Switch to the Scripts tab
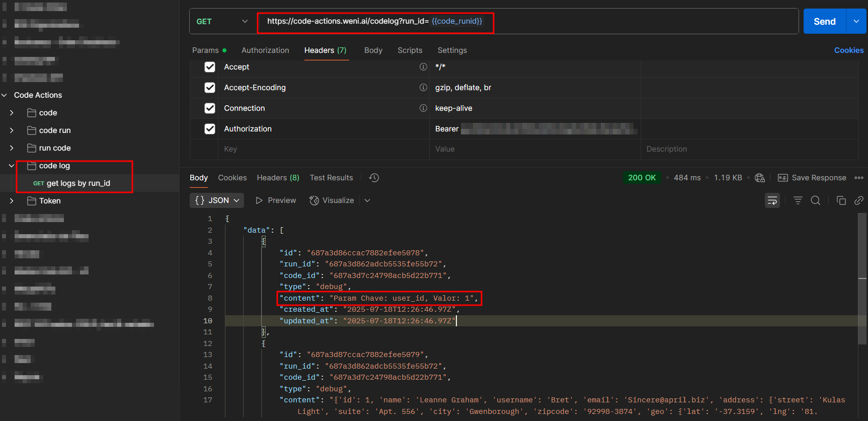Viewport: 868px width, 421px height. (410, 50)
